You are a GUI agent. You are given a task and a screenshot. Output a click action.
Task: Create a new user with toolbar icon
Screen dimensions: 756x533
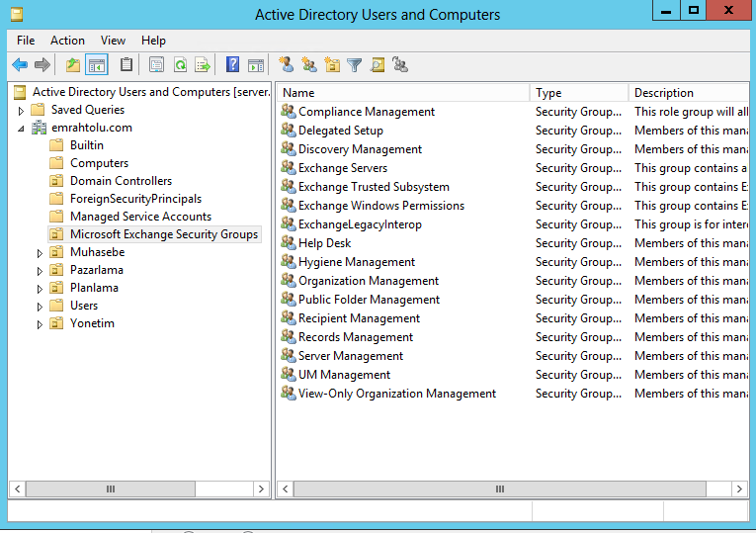287,64
